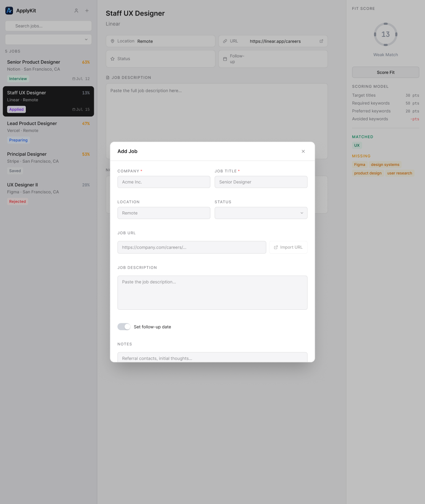Click the Saved status badge
This screenshot has height=504, width=425.
pyautogui.click(x=15, y=171)
